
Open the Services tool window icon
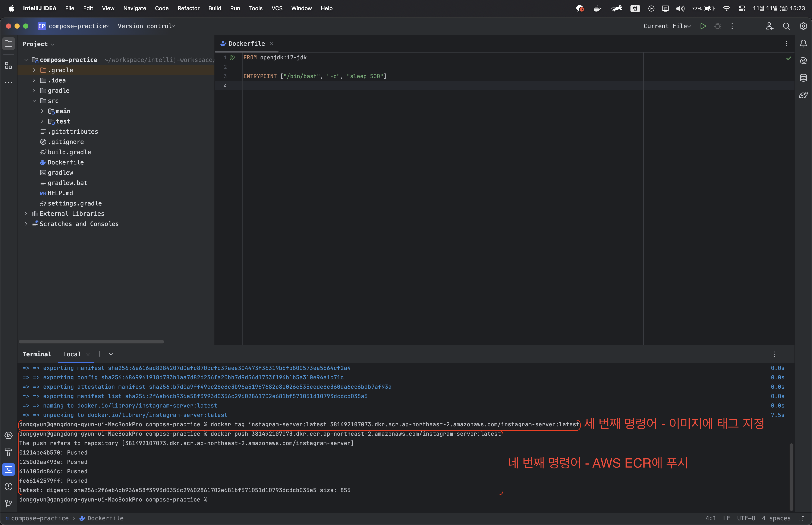9,435
